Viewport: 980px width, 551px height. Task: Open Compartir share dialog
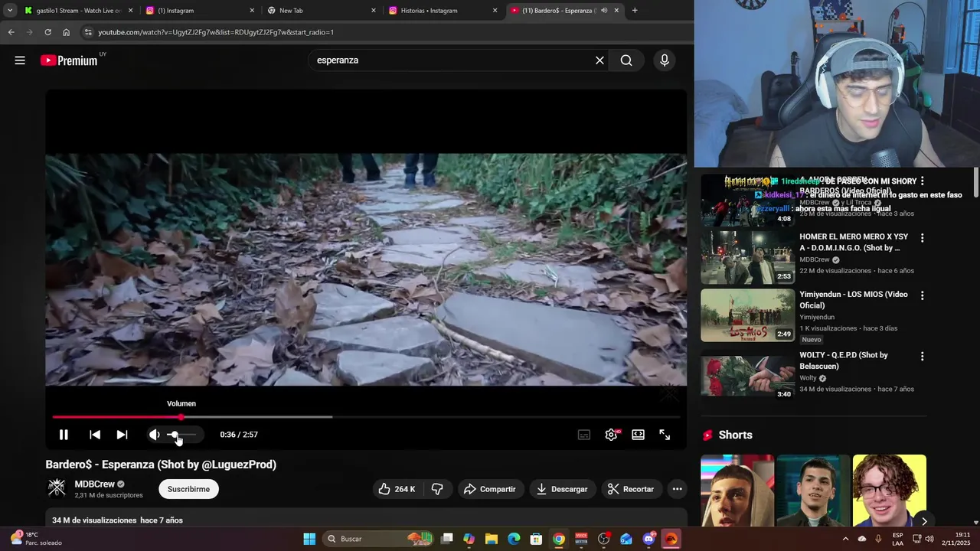(x=489, y=489)
